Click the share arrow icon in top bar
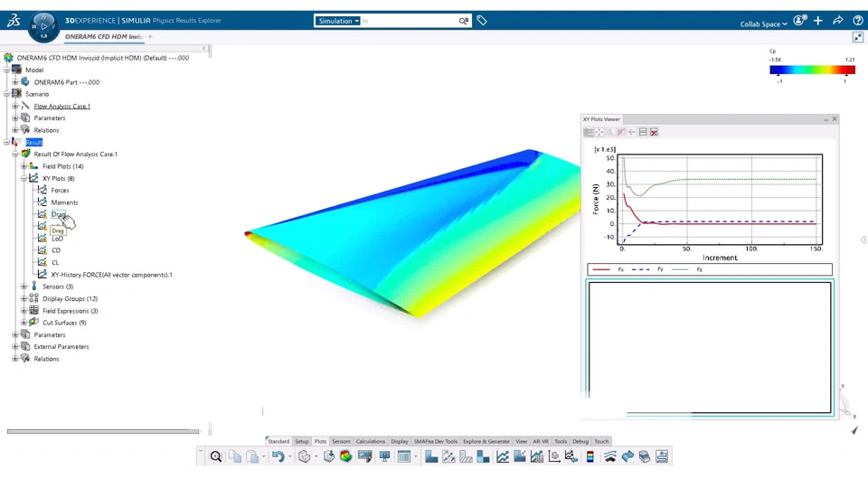Screen dimensions: 868x488 837,21
